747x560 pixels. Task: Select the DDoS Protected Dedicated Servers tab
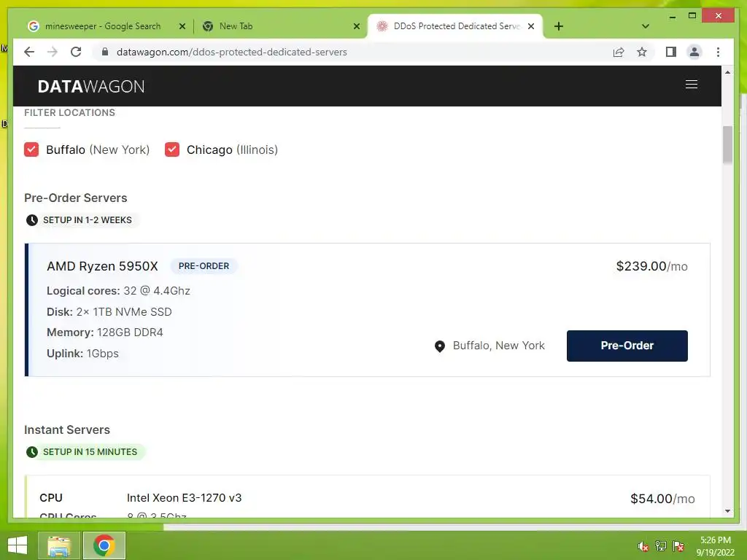tap(457, 26)
